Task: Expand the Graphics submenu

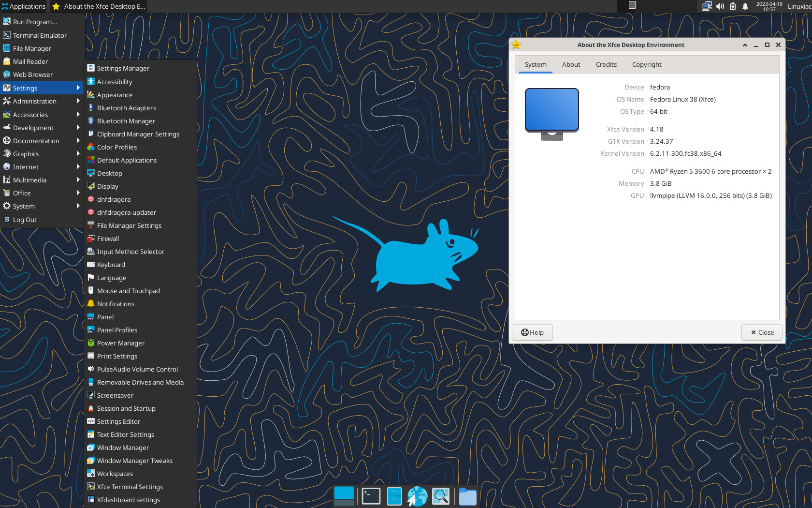Action: click(42, 154)
